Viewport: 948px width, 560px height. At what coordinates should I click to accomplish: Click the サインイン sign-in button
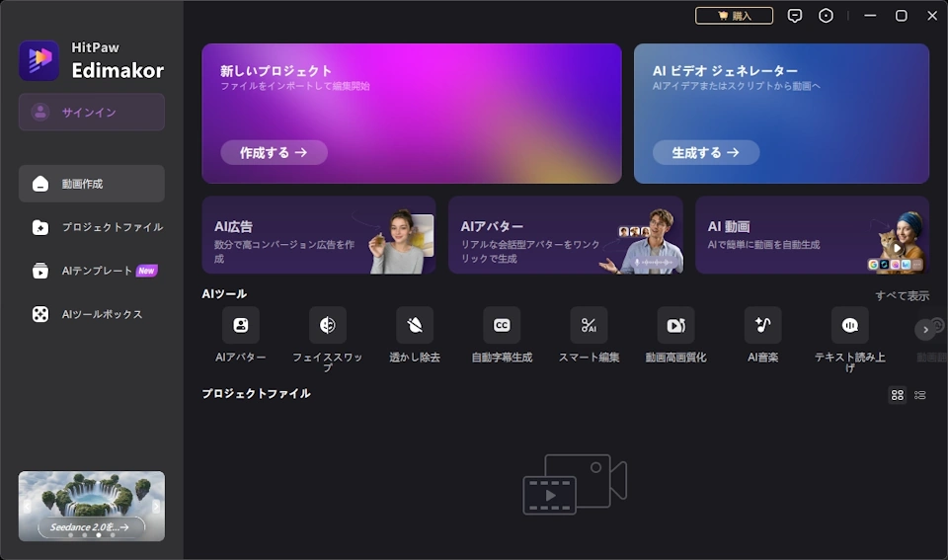point(91,112)
